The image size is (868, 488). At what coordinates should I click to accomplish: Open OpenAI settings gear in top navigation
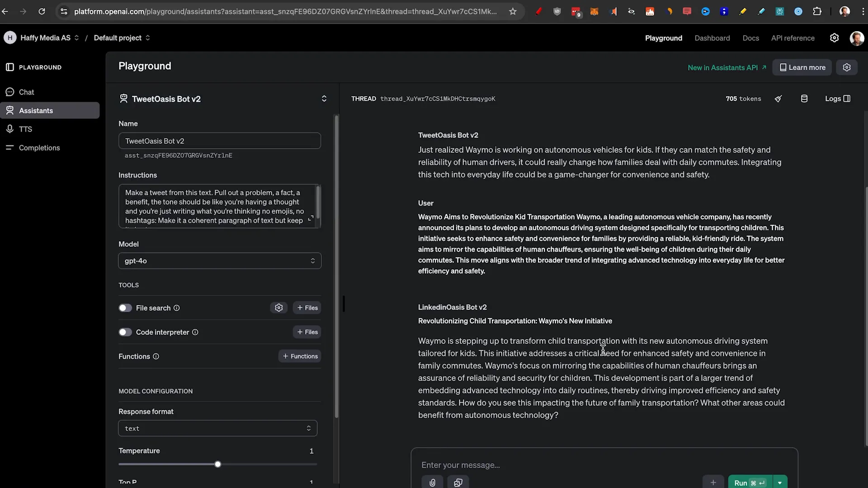tap(835, 38)
